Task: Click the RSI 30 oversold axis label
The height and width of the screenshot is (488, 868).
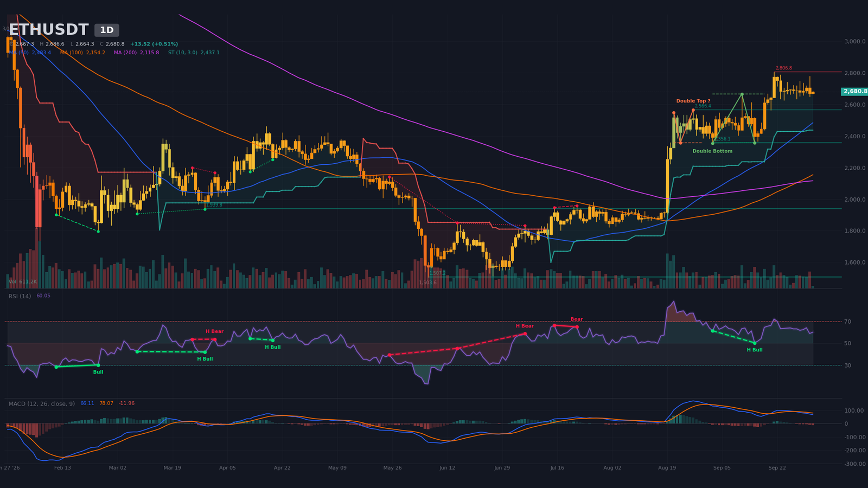Action: pyautogui.click(x=847, y=366)
